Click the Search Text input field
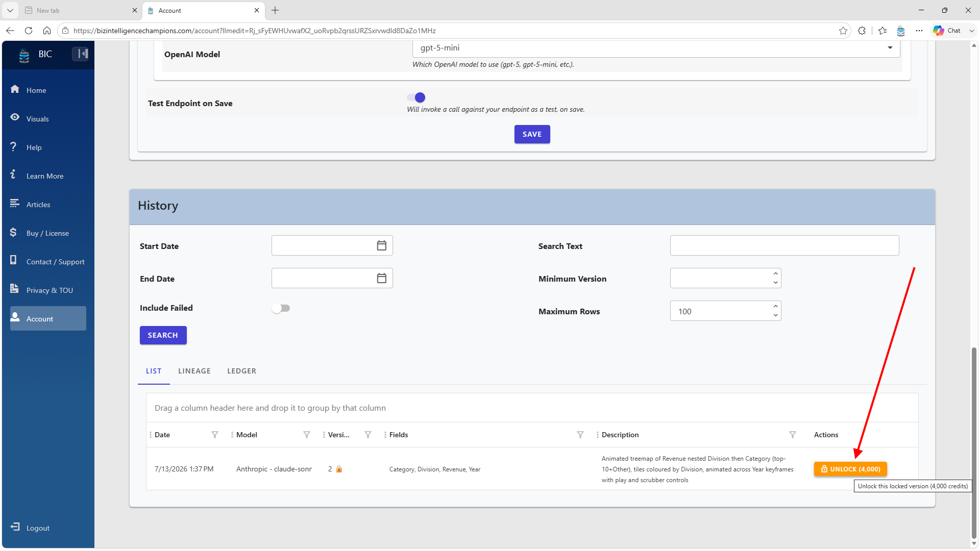 [x=785, y=245]
